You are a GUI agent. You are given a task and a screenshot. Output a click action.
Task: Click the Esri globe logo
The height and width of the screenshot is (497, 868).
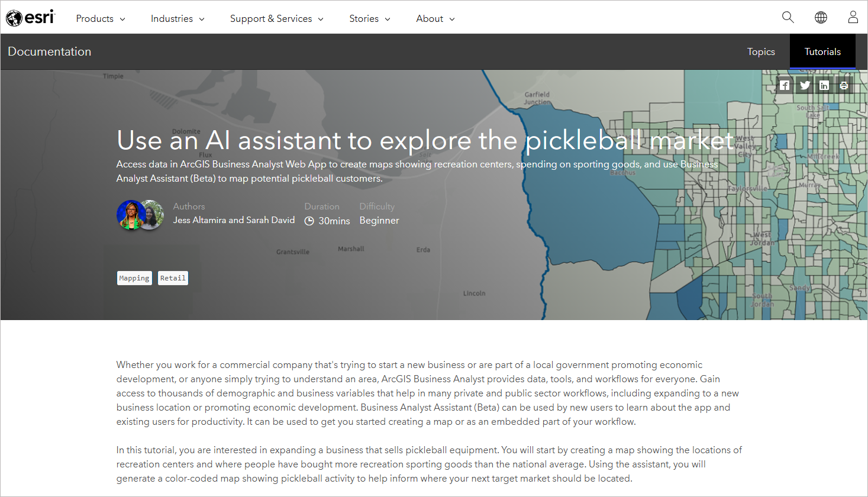pyautogui.click(x=31, y=18)
